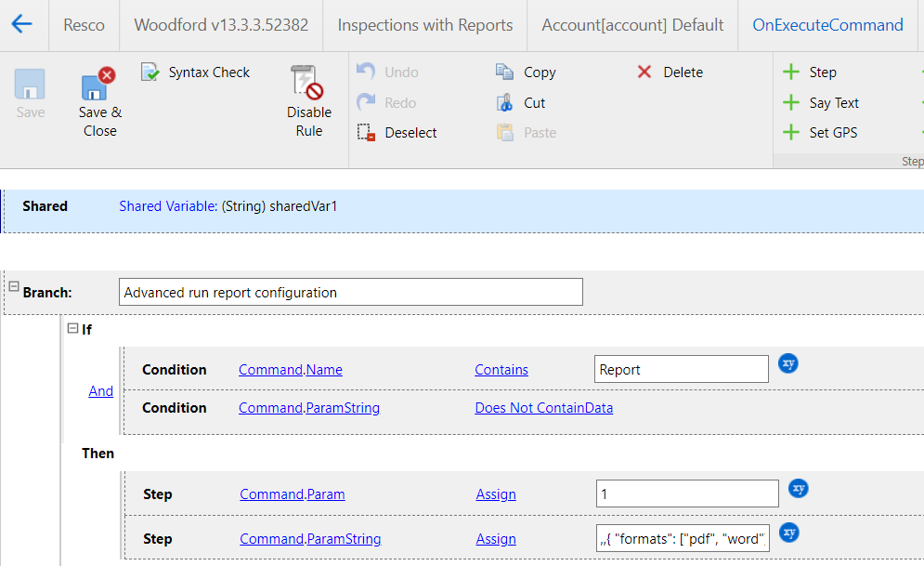The width and height of the screenshot is (924, 566).
Task: Open variable picker for Command.ParamString value
Action: (789, 533)
